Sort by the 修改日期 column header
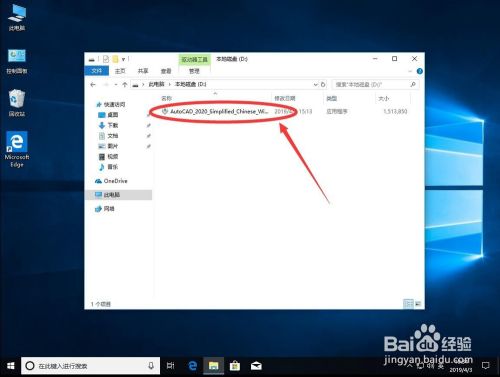 tap(285, 98)
